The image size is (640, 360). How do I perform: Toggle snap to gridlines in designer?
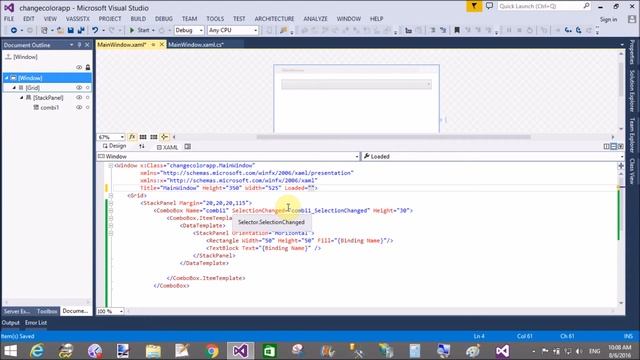tap(153, 137)
